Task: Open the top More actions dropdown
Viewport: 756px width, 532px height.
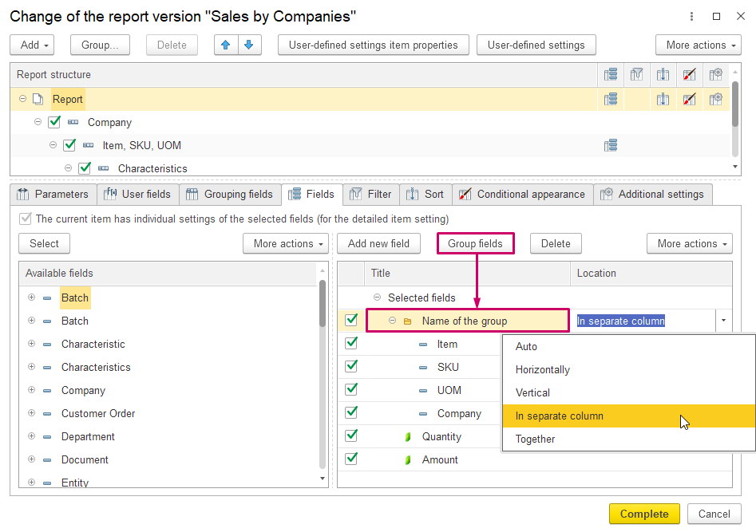Action: pyautogui.click(x=699, y=45)
